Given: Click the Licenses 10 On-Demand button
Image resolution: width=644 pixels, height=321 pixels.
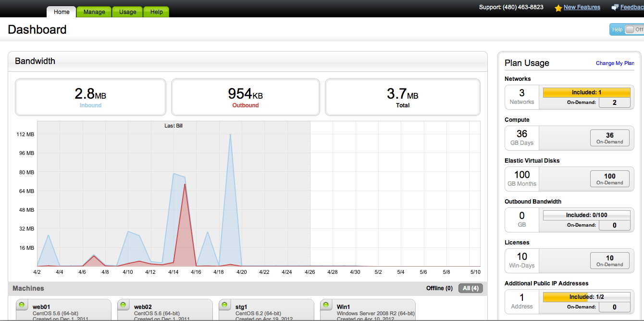Looking at the screenshot, I should [x=610, y=260].
